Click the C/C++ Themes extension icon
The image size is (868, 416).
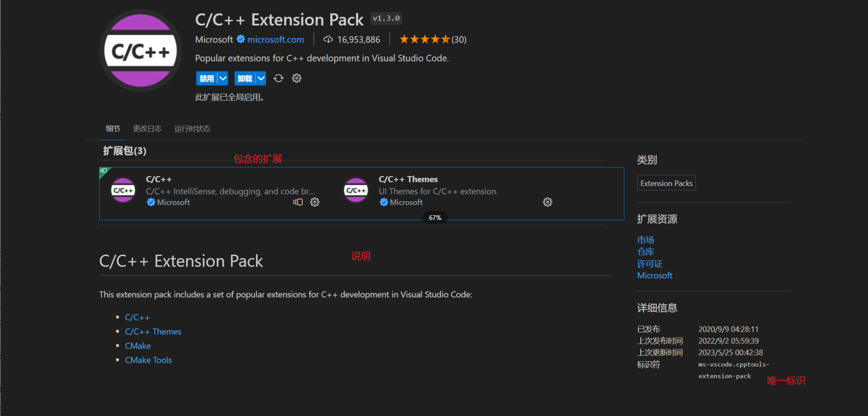(356, 190)
